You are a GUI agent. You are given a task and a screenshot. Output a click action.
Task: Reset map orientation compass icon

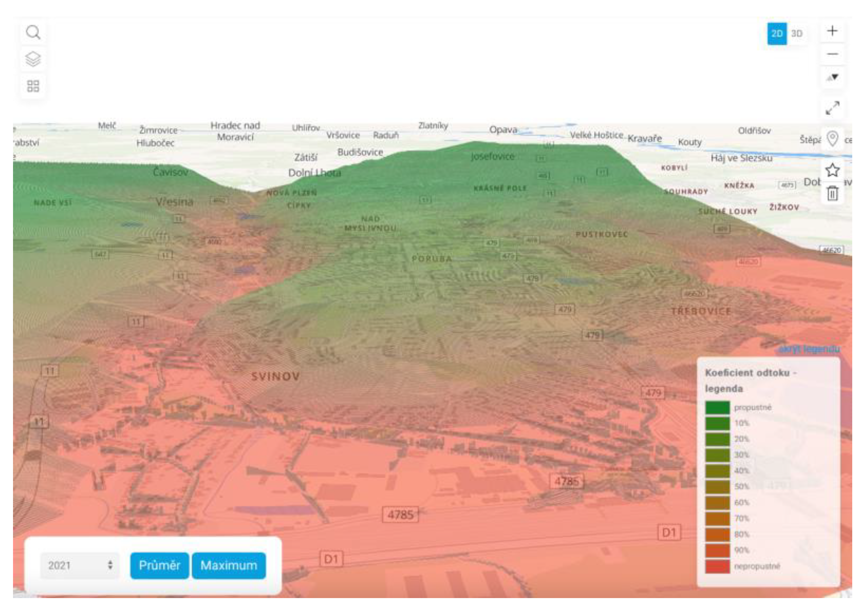click(x=832, y=77)
